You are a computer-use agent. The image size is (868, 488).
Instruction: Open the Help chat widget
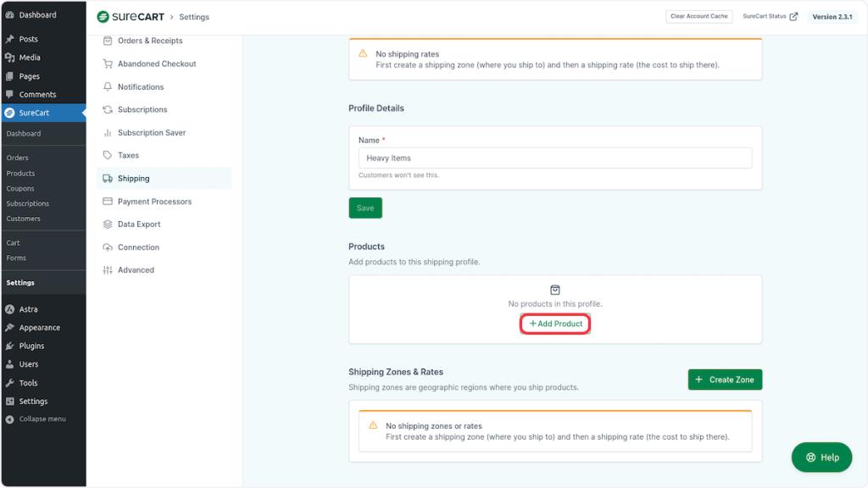(x=821, y=457)
